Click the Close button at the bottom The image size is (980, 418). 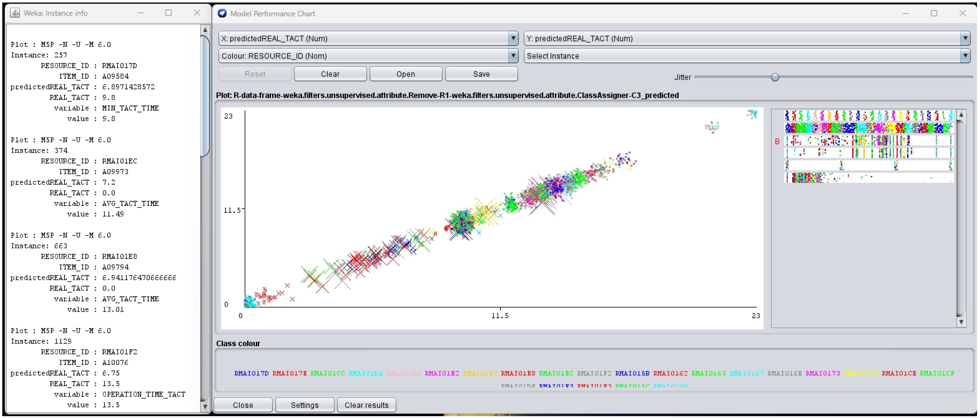(243, 405)
